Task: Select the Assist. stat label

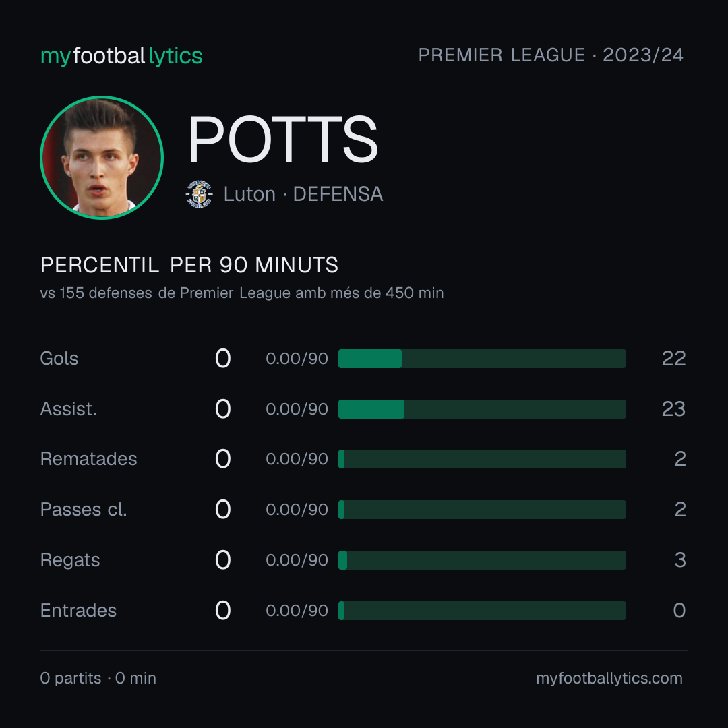Action: click(68, 409)
